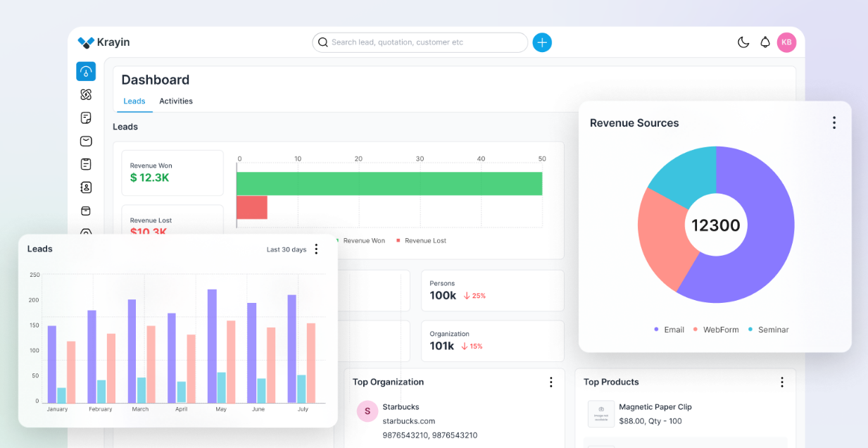The image size is (868, 448).
Task: Open Leads chart three-dot options menu
Action: click(316, 249)
